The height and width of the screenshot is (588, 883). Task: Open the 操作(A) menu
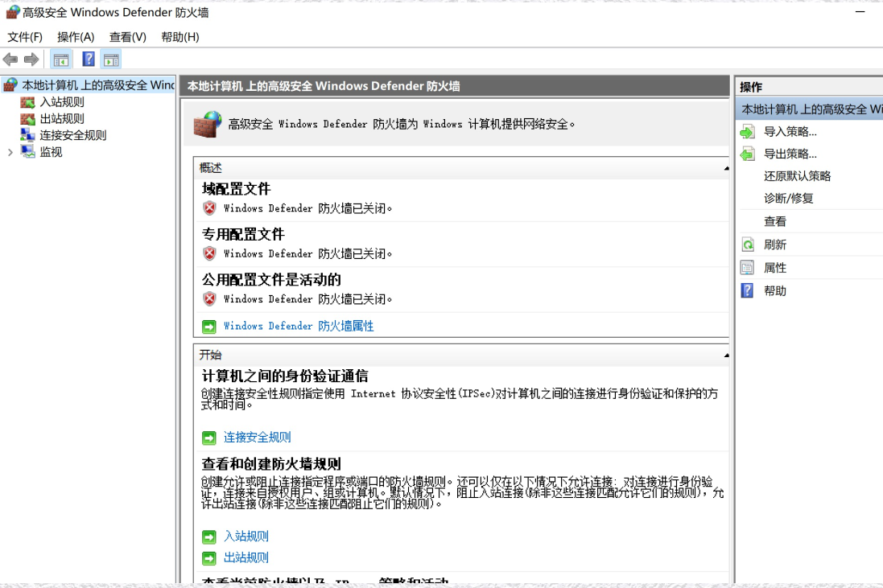click(x=76, y=37)
